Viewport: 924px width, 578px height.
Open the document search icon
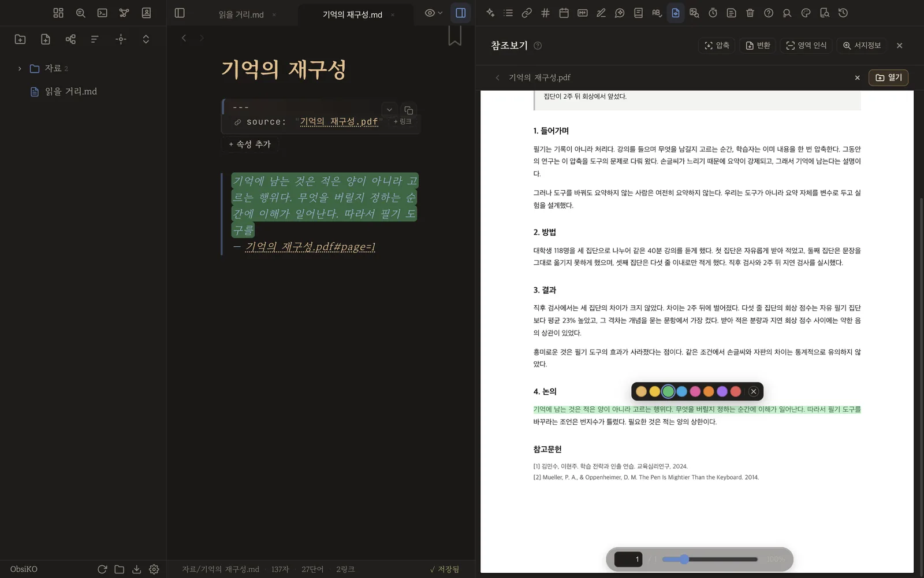pyautogui.click(x=825, y=13)
